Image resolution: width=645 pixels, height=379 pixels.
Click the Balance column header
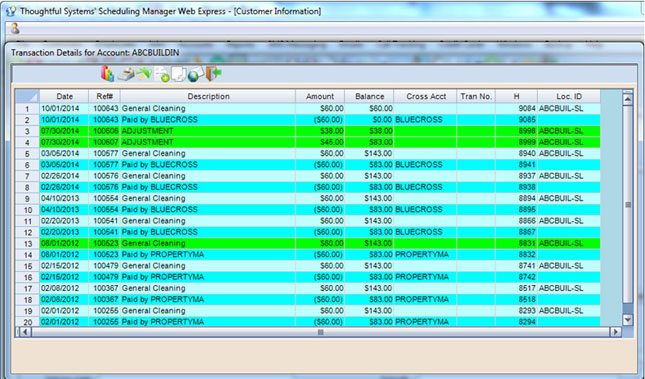pyautogui.click(x=369, y=96)
